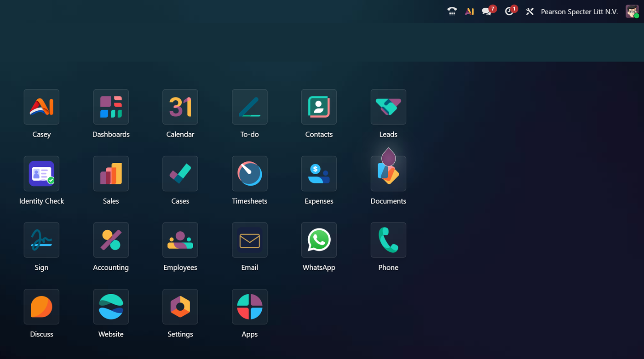This screenshot has height=359, width=644.
Task: Open activities clock with 1 notification
Action: tap(511, 11)
